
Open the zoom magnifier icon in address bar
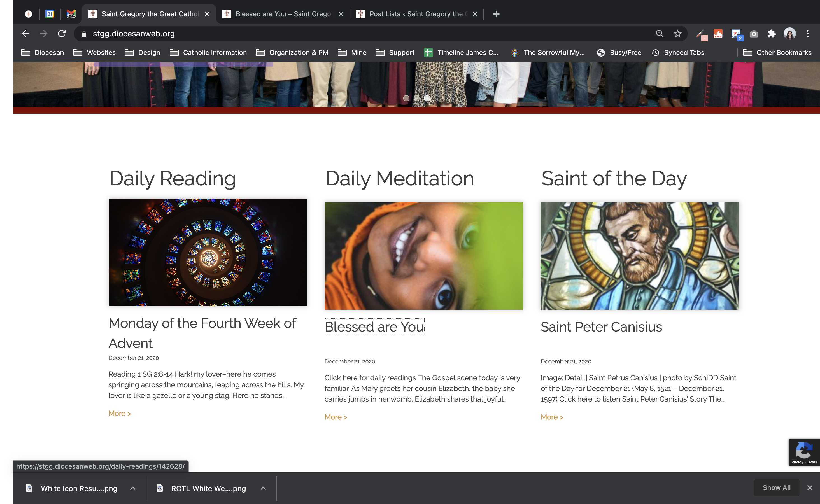[x=659, y=34]
